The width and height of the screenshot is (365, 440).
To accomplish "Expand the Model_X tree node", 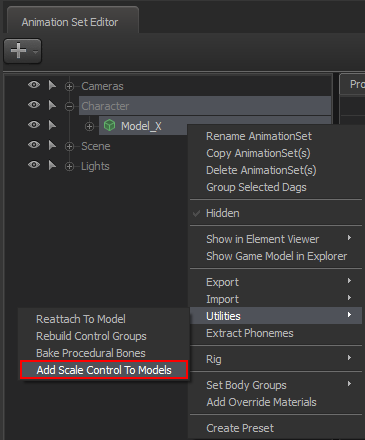I will click(89, 127).
